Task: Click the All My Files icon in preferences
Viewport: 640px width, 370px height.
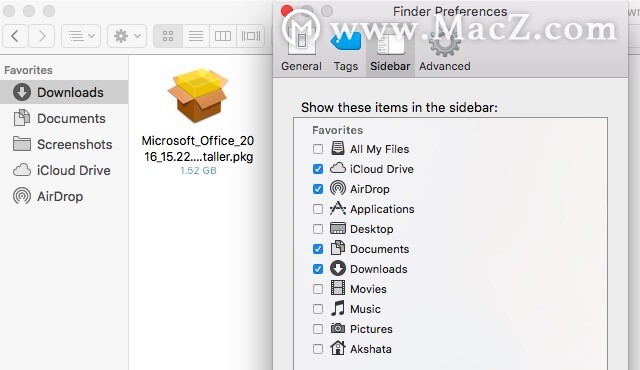Action: tap(338, 148)
